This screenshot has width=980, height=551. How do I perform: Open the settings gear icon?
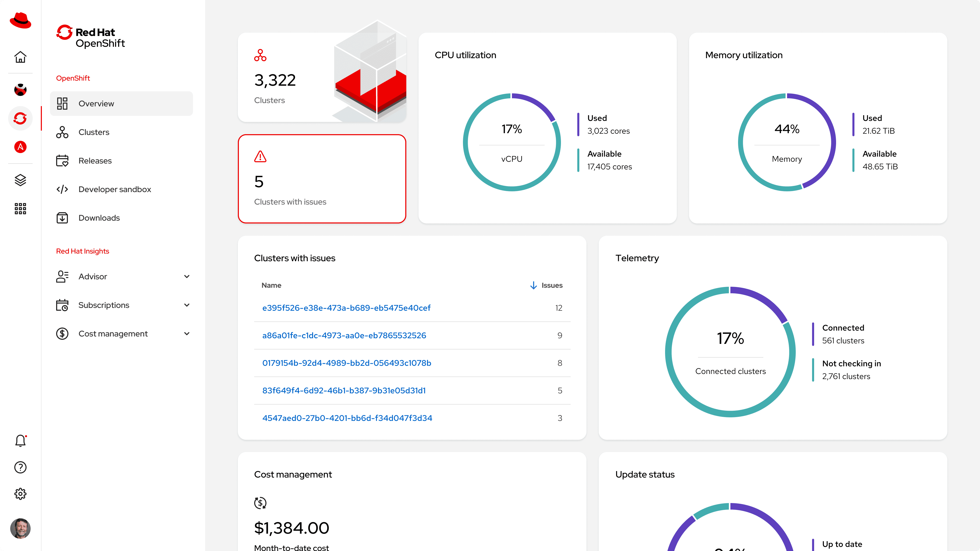tap(20, 494)
